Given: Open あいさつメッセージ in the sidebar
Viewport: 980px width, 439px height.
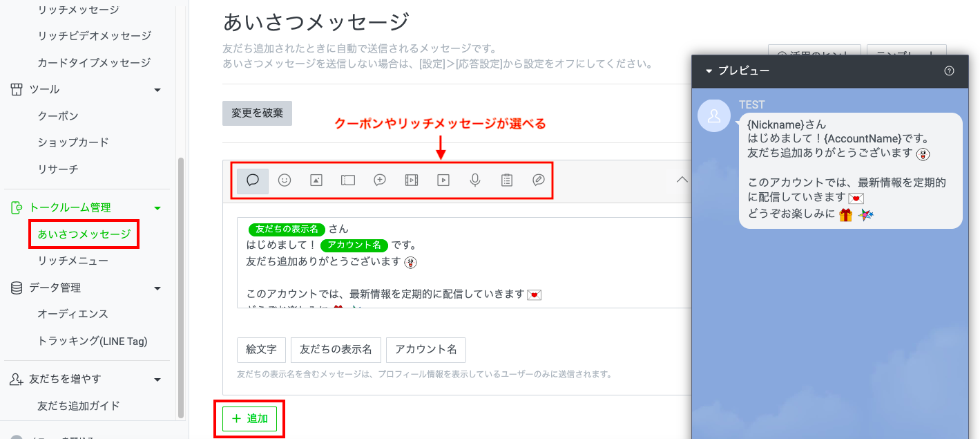Looking at the screenshot, I should (x=84, y=234).
